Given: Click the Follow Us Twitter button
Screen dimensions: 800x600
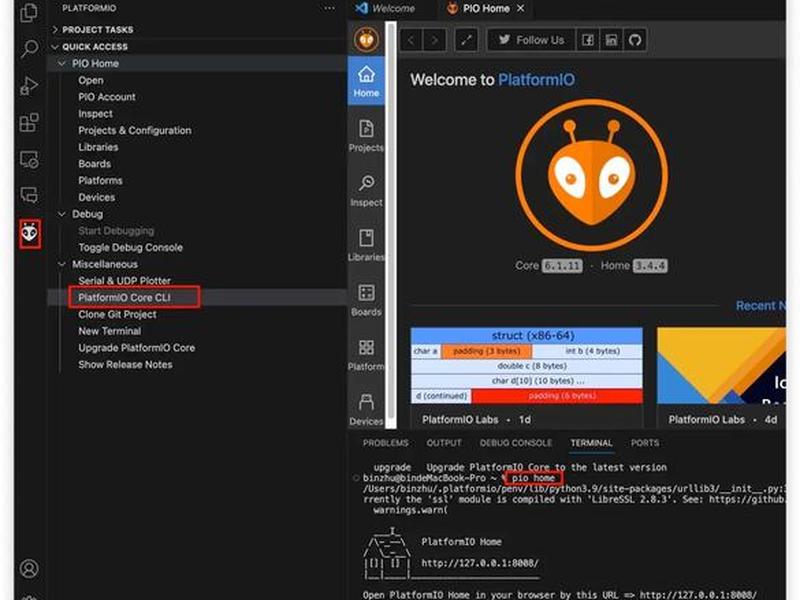Looking at the screenshot, I should 531,40.
